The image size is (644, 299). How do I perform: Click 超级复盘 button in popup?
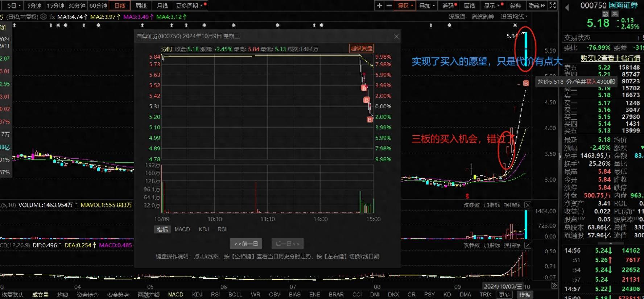361,48
